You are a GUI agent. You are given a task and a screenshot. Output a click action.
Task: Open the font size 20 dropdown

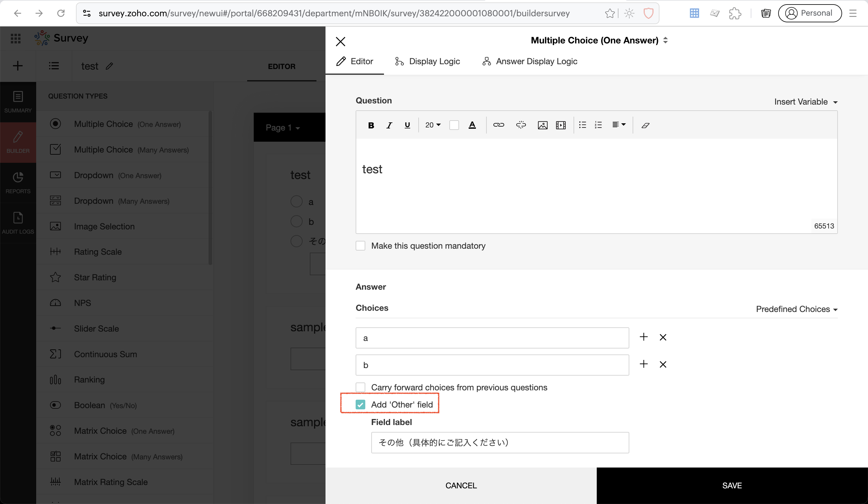[432, 125]
